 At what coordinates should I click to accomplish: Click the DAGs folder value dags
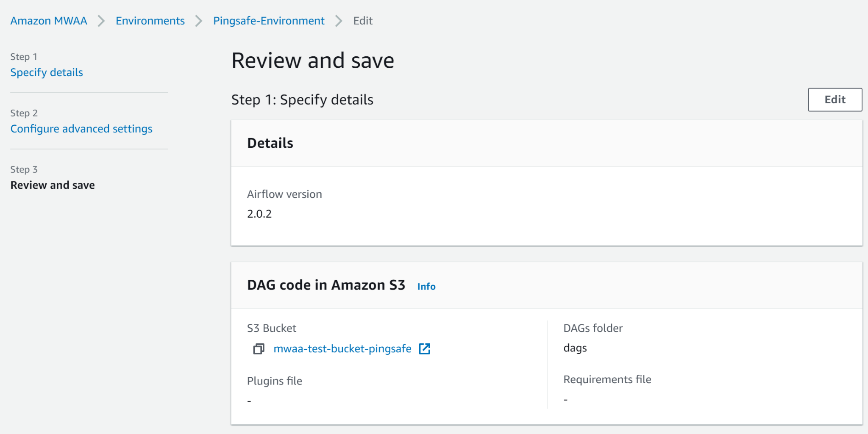coord(575,348)
